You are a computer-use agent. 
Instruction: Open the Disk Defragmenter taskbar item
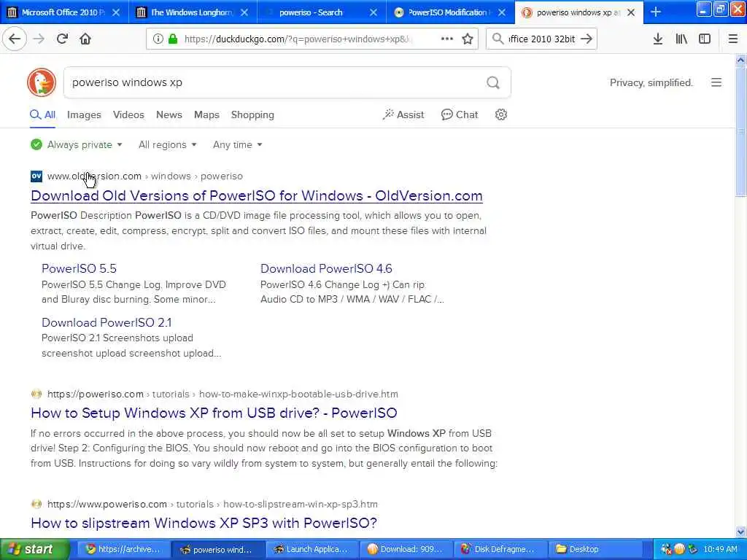coord(500,549)
